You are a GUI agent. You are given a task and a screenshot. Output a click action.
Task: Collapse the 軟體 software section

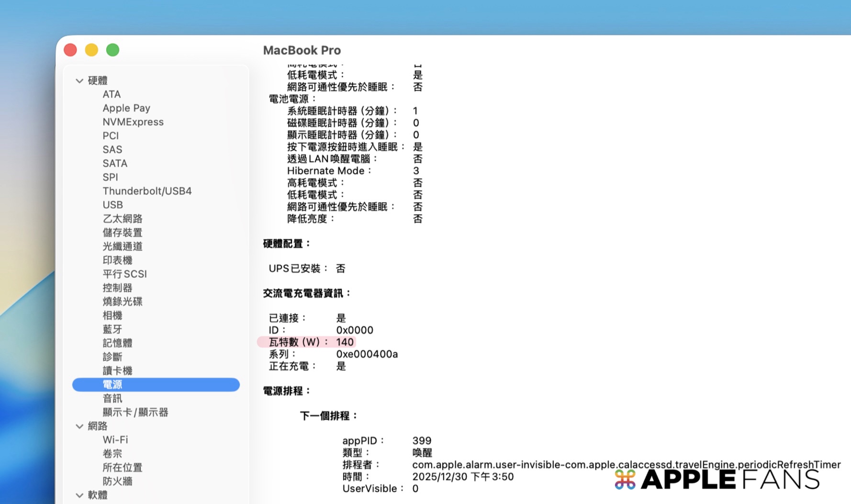(x=79, y=495)
